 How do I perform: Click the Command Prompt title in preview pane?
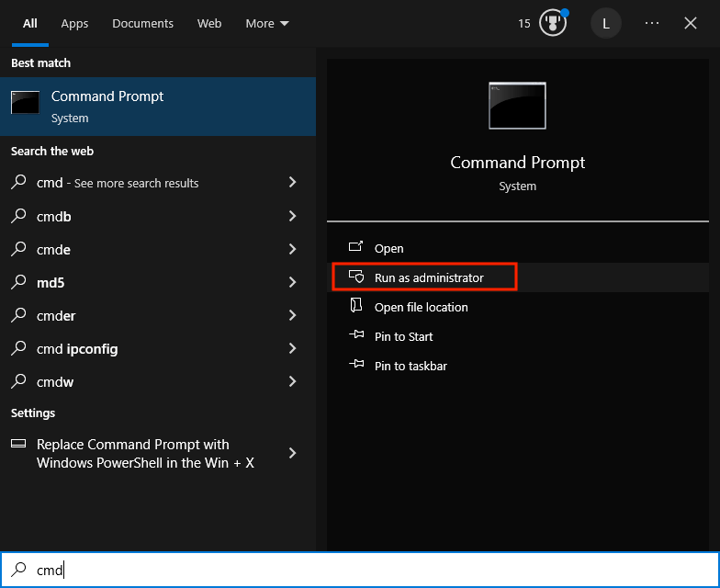[518, 163]
